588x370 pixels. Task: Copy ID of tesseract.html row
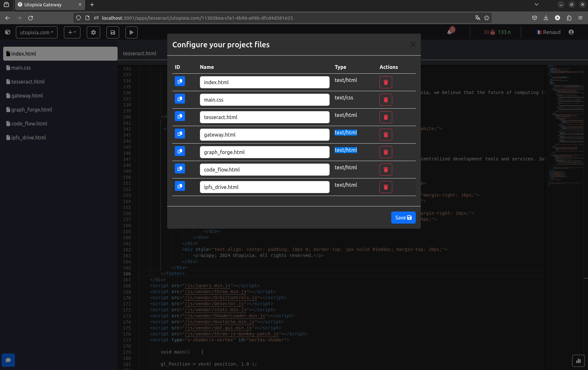(x=180, y=116)
